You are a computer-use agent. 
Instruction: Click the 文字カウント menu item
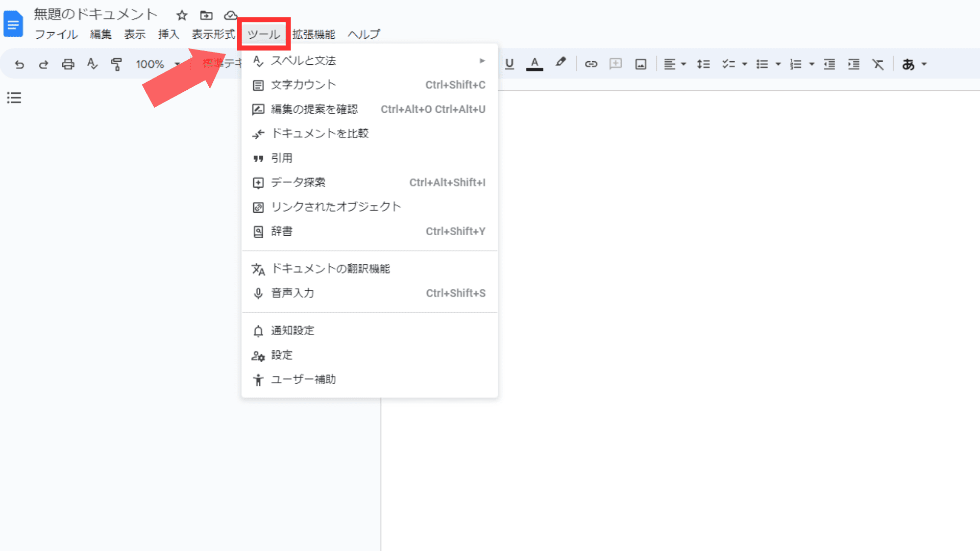(304, 85)
